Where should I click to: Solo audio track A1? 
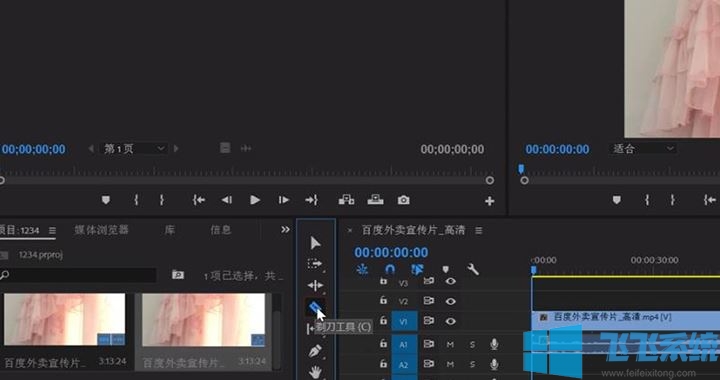pos(472,344)
